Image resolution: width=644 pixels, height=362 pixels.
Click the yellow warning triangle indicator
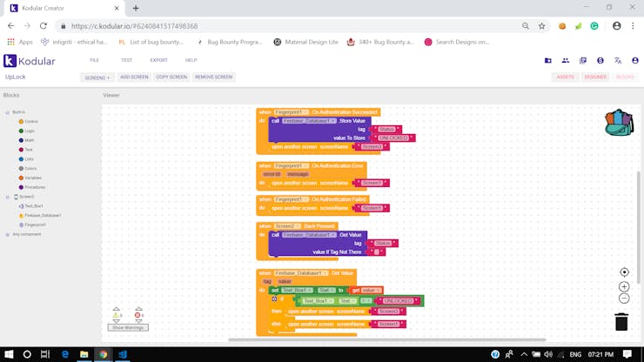116,315
